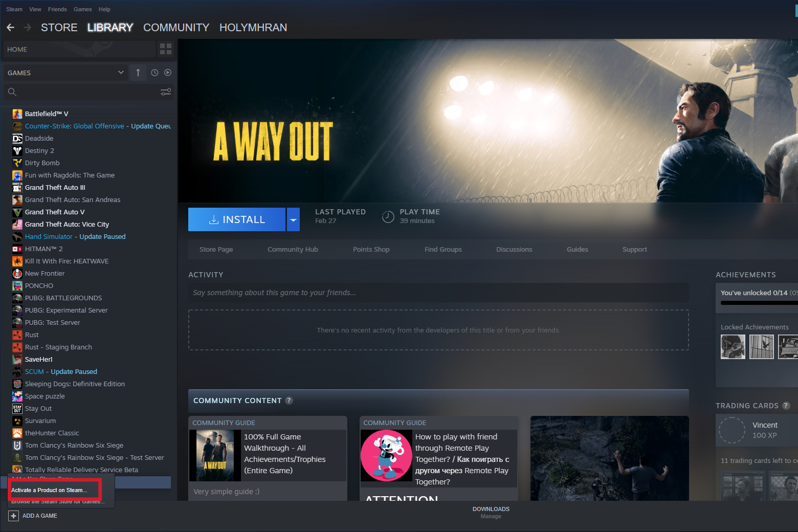This screenshot has height=532, width=798.
Task: Click the plus icon beside Add a Game
Action: (x=14, y=516)
